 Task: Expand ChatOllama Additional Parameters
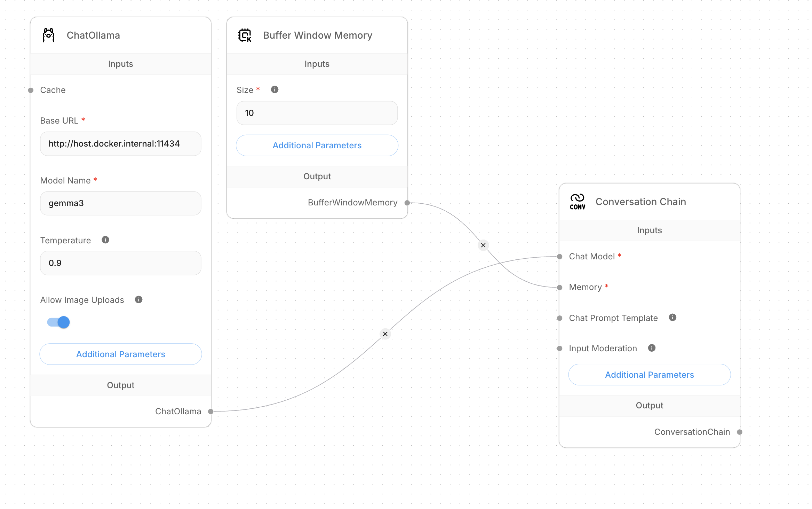(120, 354)
